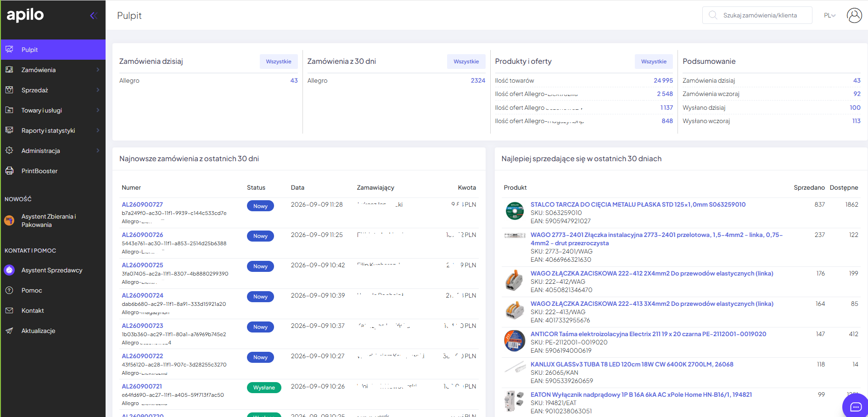Click the Zamówienia wczoraj value 92
The image size is (868, 417).
click(857, 94)
